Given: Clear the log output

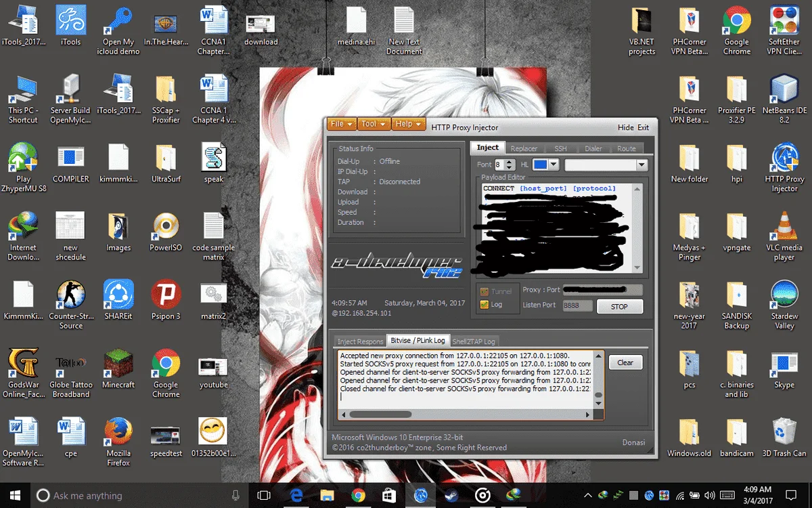Looking at the screenshot, I should 625,362.
